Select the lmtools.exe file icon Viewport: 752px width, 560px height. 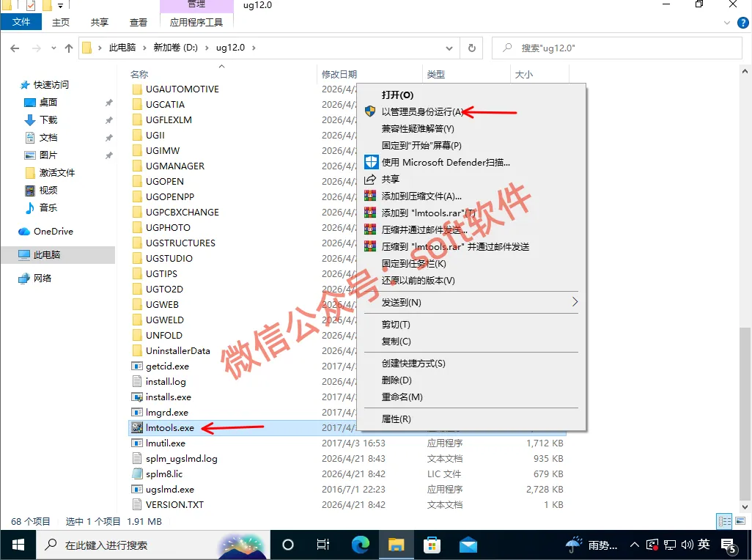(137, 427)
